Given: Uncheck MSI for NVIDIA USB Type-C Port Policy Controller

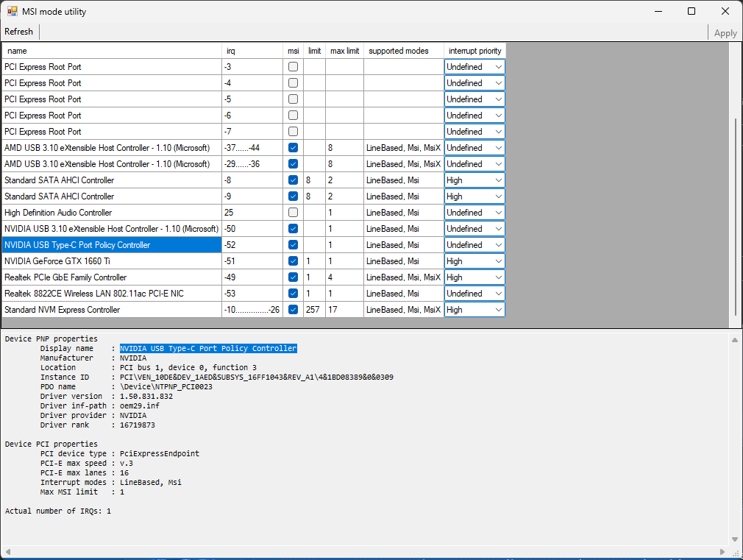Looking at the screenshot, I should (294, 244).
